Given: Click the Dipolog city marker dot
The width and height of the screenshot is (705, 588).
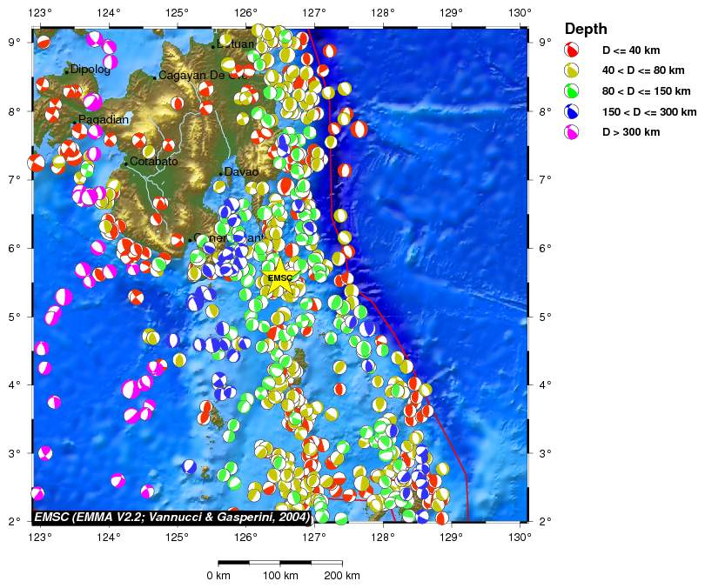Looking at the screenshot, I should [x=66, y=71].
